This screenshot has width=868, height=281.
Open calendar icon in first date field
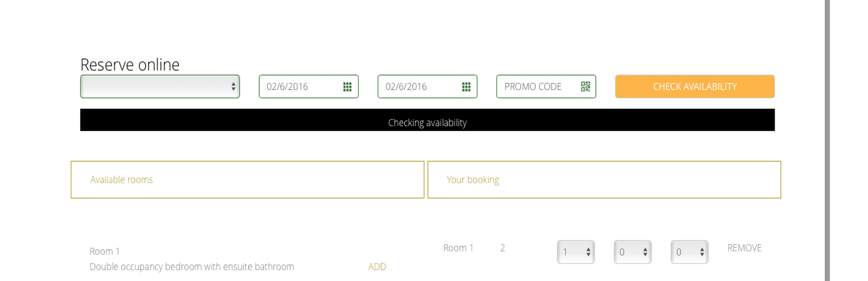[x=347, y=87]
